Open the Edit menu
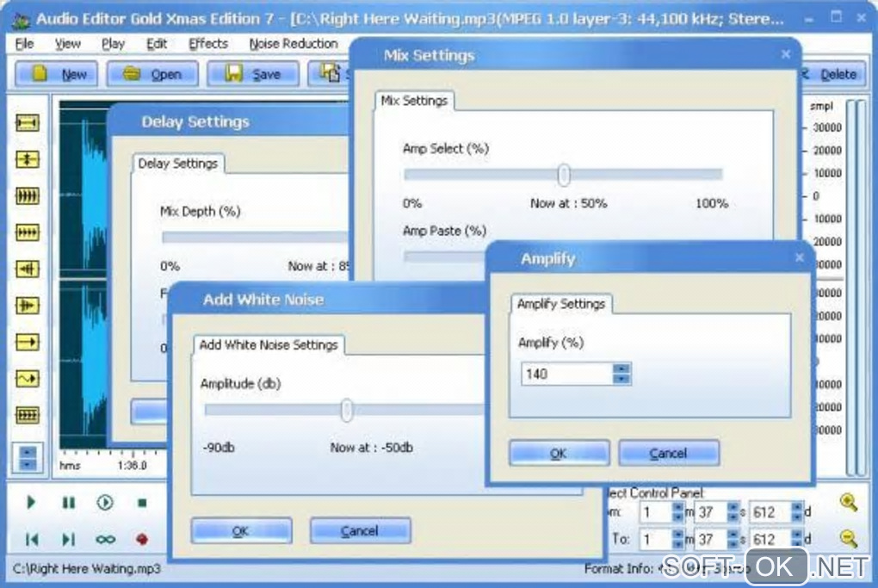878x588 pixels. click(157, 44)
